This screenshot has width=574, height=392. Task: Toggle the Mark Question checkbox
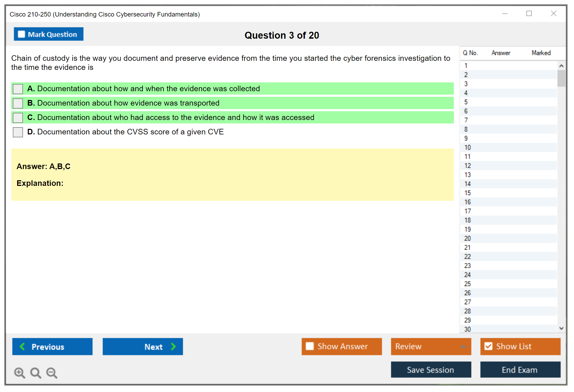click(21, 34)
